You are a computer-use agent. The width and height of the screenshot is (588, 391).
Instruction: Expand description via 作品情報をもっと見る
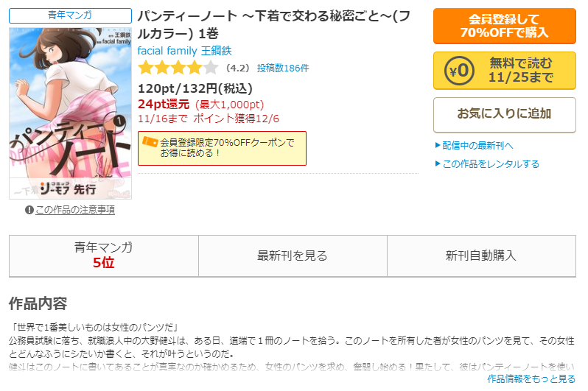pyautogui.click(x=531, y=379)
